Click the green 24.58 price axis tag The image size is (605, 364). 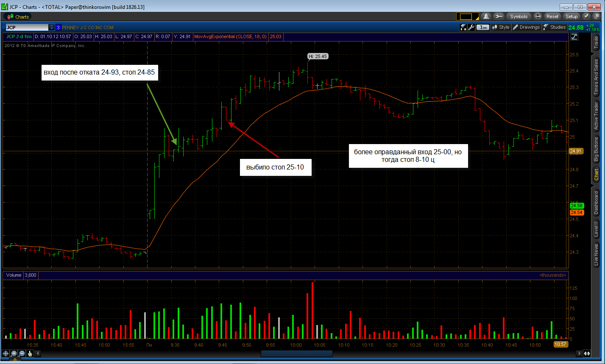[x=576, y=206]
